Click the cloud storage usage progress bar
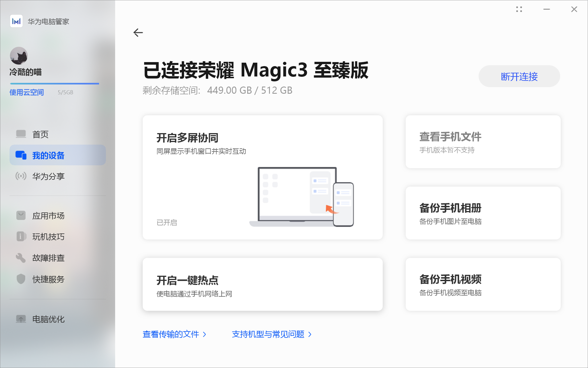Screen dimensions: 588x368 (x=55, y=84)
